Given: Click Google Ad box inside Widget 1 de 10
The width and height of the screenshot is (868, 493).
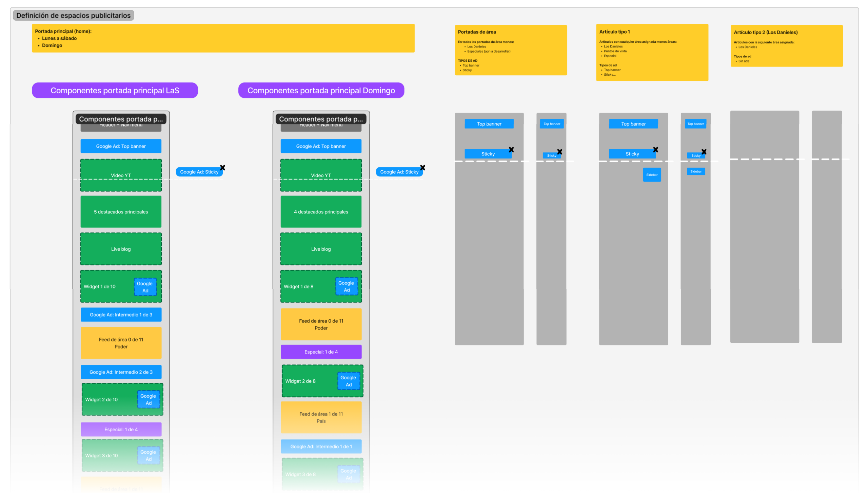Looking at the screenshot, I should [x=145, y=287].
